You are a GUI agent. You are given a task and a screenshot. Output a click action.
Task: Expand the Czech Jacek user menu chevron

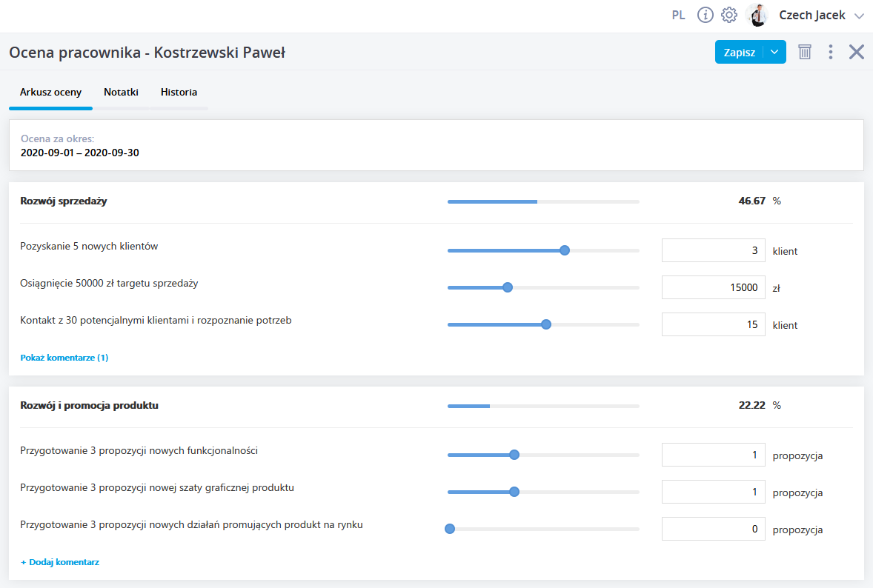859,16
